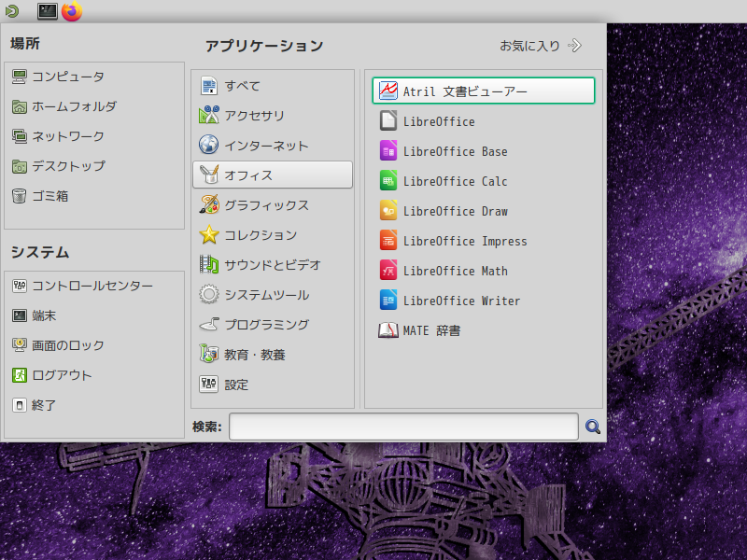Viewport: 747px width, 560px height.
Task: Select the コレクション category
Action: coord(273,235)
